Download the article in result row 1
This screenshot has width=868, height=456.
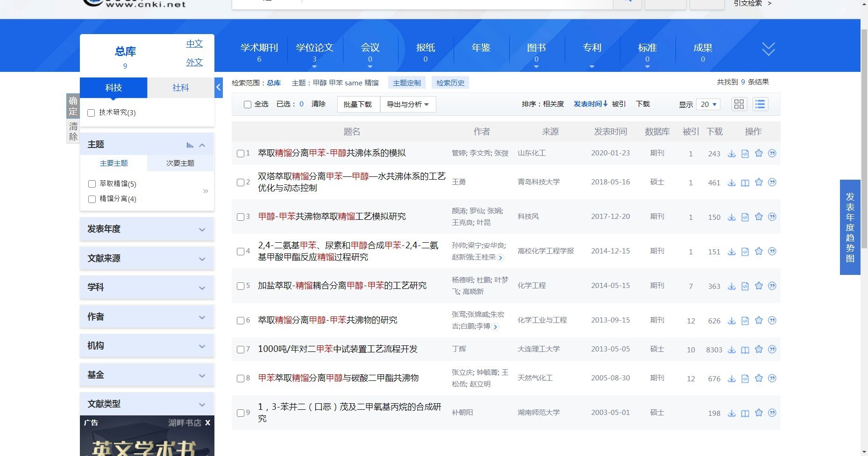pyautogui.click(x=732, y=154)
